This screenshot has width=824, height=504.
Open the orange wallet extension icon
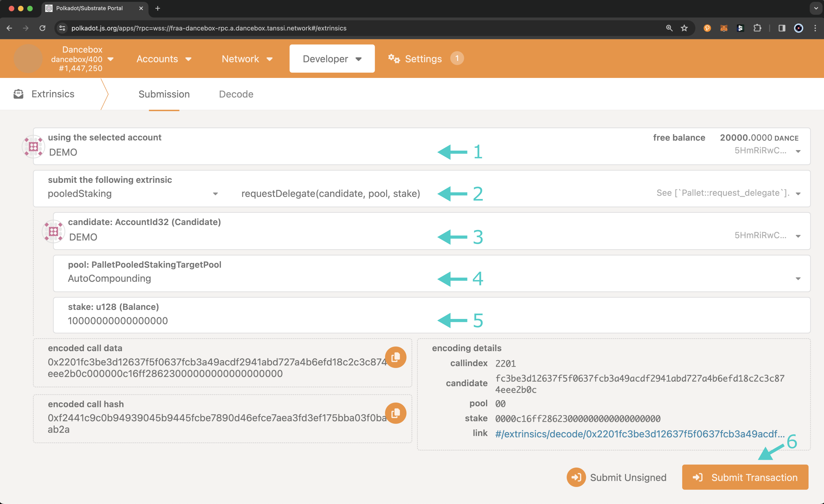[x=707, y=28]
